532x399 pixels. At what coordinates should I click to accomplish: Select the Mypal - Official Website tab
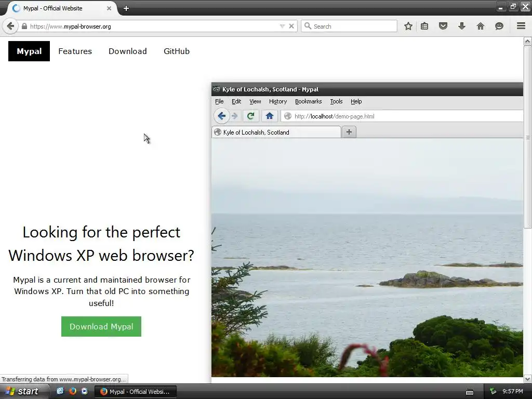(x=61, y=8)
